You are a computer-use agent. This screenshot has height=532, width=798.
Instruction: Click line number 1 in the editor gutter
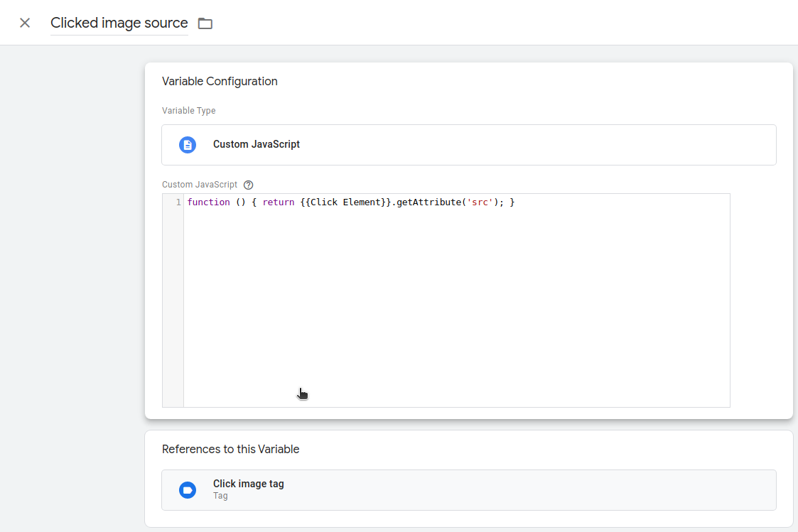[x=178, y=202]
